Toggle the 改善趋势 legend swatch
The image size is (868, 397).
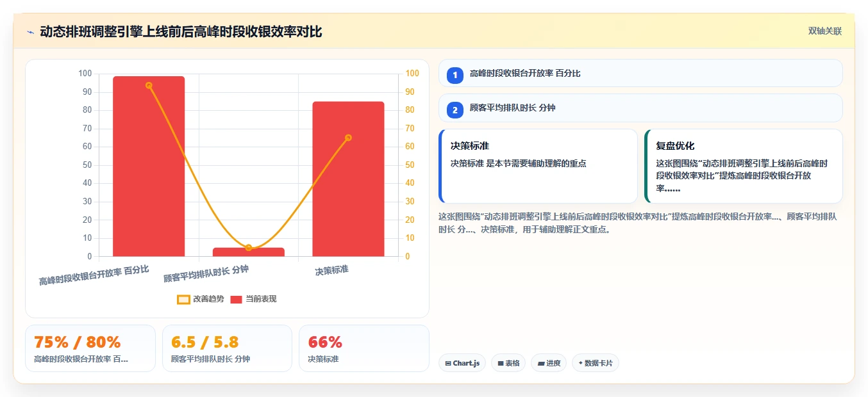(x=183, y=299)
